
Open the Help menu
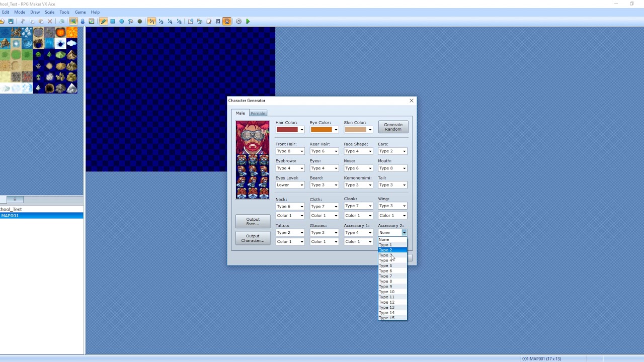point(95,12)
